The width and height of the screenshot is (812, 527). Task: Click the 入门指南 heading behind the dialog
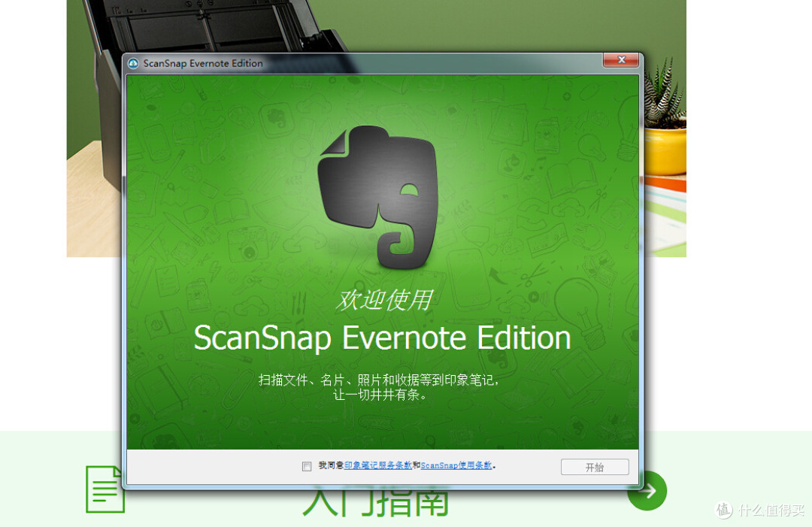(x=376, y=502)
